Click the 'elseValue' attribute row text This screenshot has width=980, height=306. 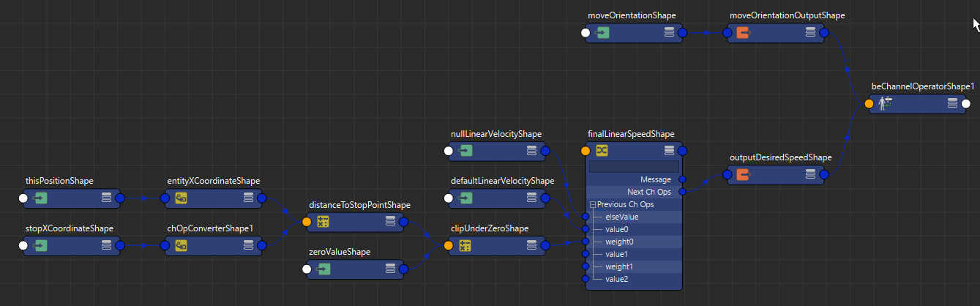(622, 217)
